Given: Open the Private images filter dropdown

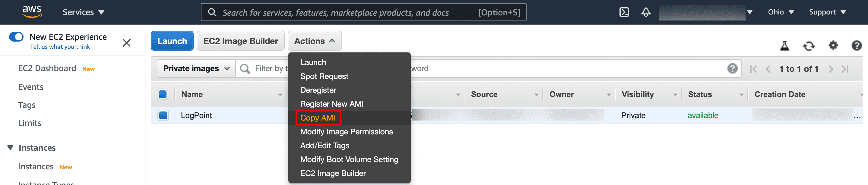Looking at the screenshot, I should (196, 69).
